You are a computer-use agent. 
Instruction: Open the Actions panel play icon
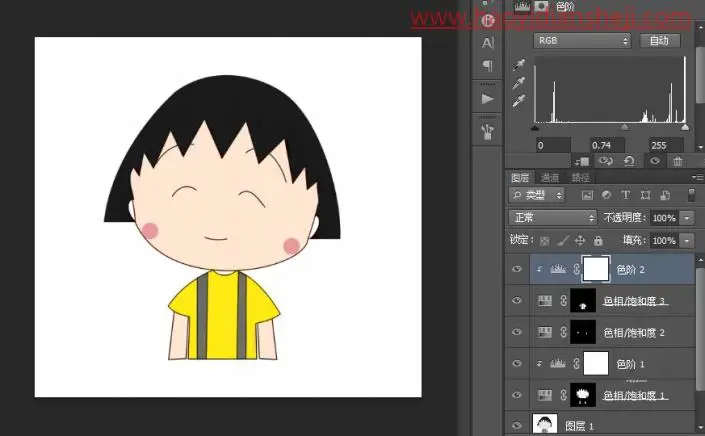coord(487,98)
